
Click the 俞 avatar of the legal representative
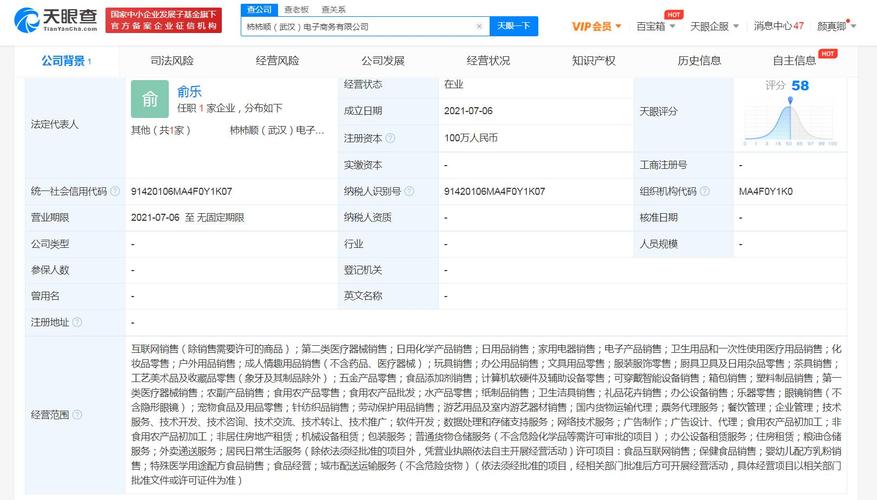[149, 99]
